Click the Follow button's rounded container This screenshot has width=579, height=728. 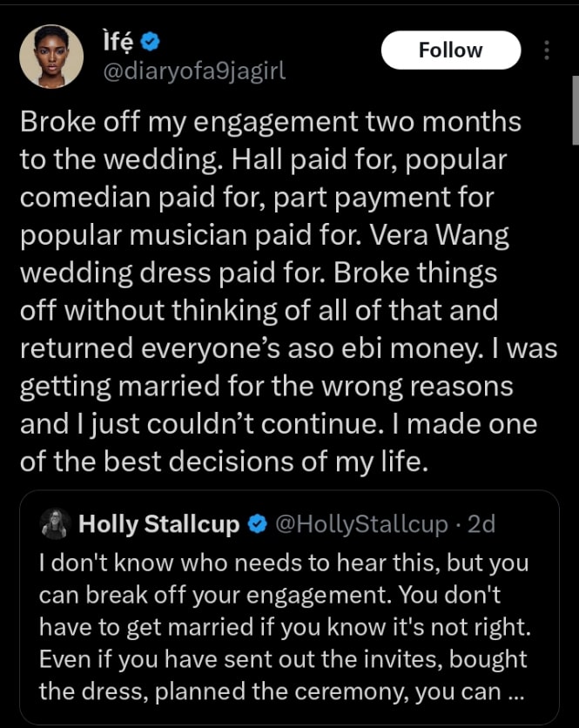click(x=450, y=50)
